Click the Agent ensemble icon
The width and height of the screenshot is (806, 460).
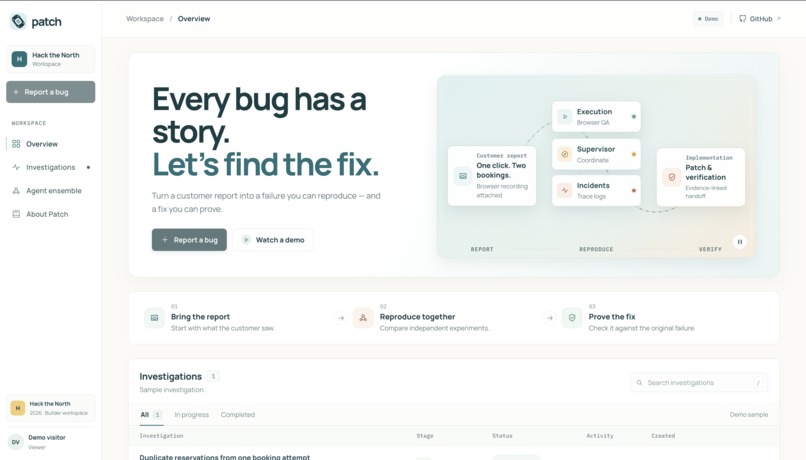pyautogui.click(x=16, y=191)
